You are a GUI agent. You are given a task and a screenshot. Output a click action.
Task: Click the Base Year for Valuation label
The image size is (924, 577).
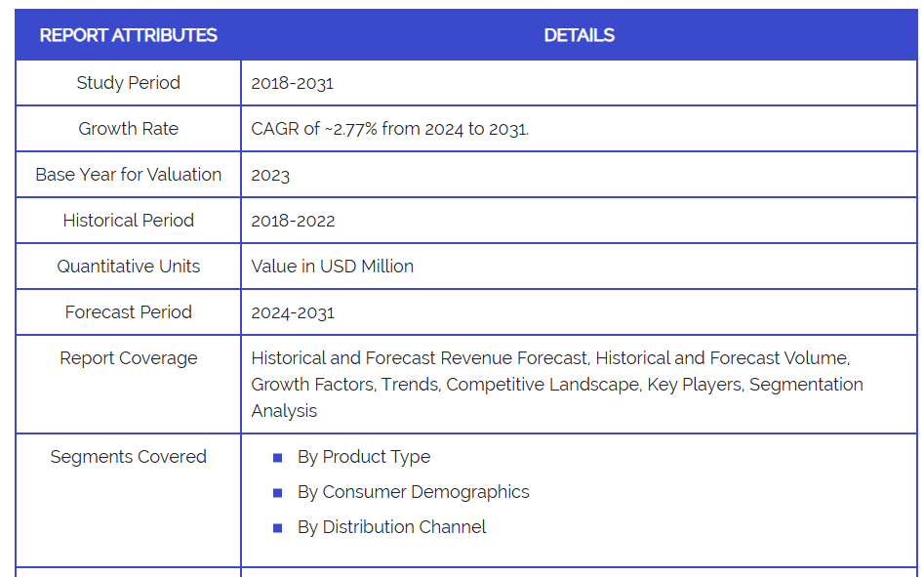[x=128, y=175]
